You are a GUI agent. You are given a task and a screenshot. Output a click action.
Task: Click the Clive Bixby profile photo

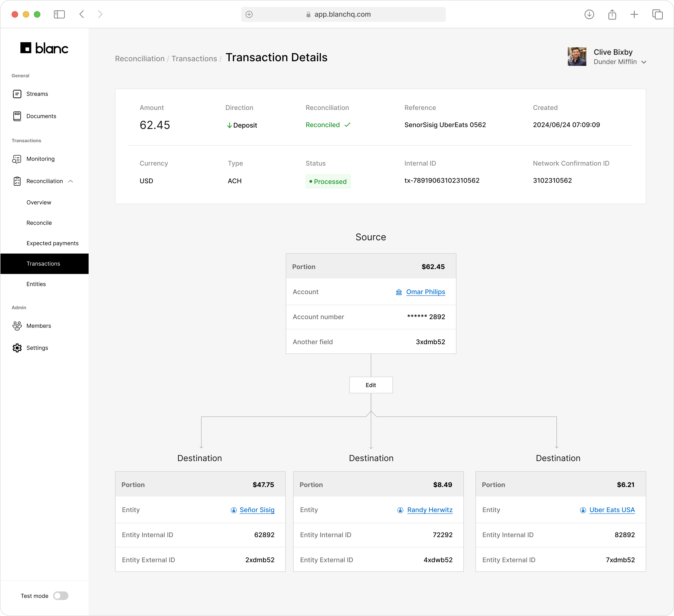(577, 57)
